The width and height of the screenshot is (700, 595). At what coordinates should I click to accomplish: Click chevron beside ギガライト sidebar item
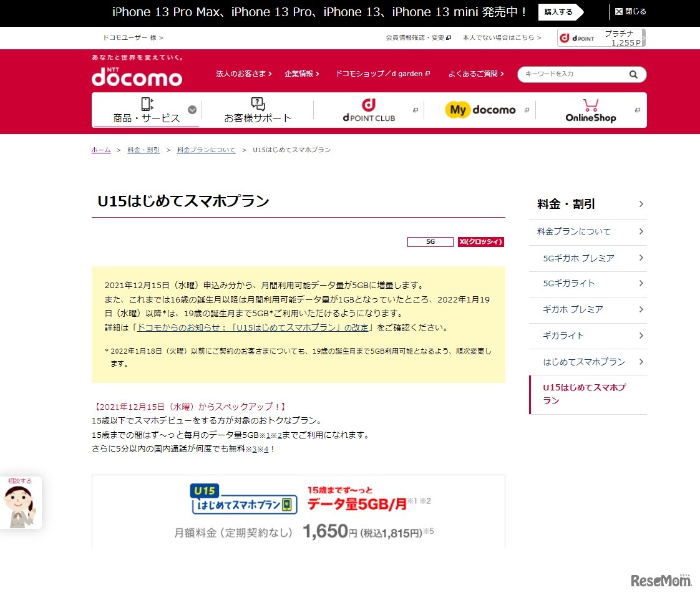[641, 335]
